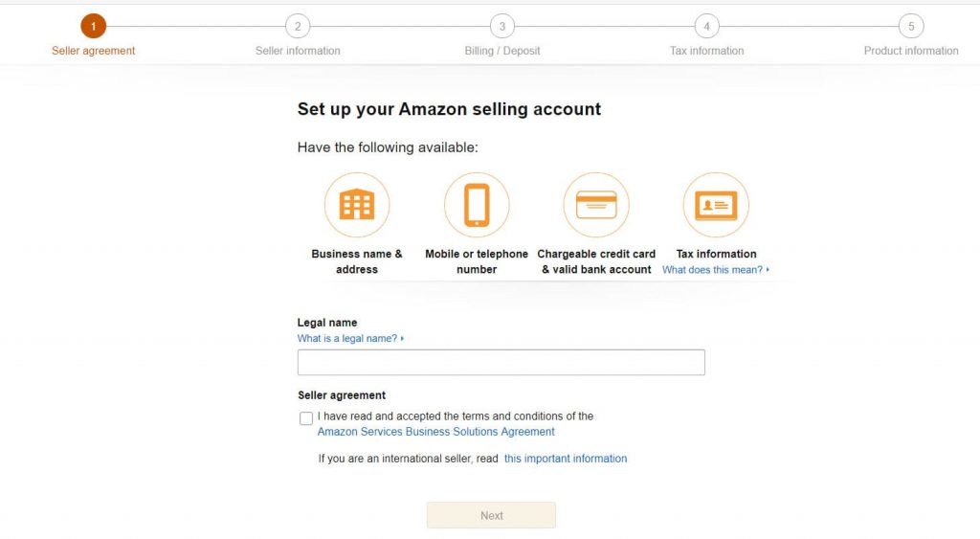Image resolution: width=980 pixels, height=539 pixels.
Task: Select the Tax information step label
Action: (706, 51)
